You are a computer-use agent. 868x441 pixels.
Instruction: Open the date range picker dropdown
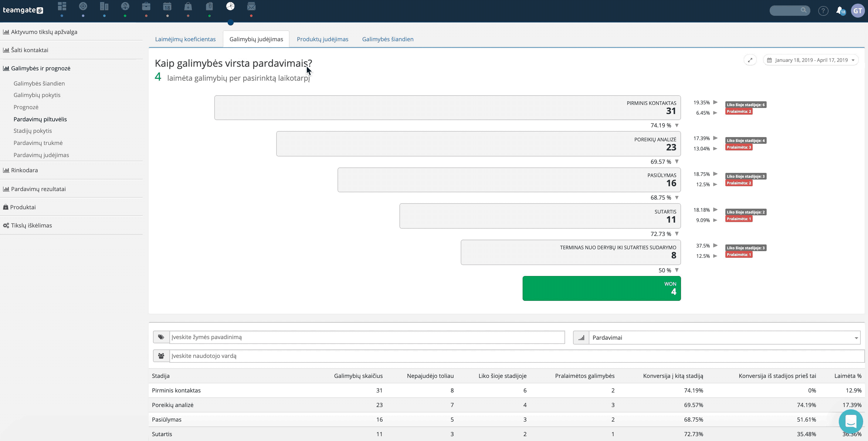pos(811,60)
